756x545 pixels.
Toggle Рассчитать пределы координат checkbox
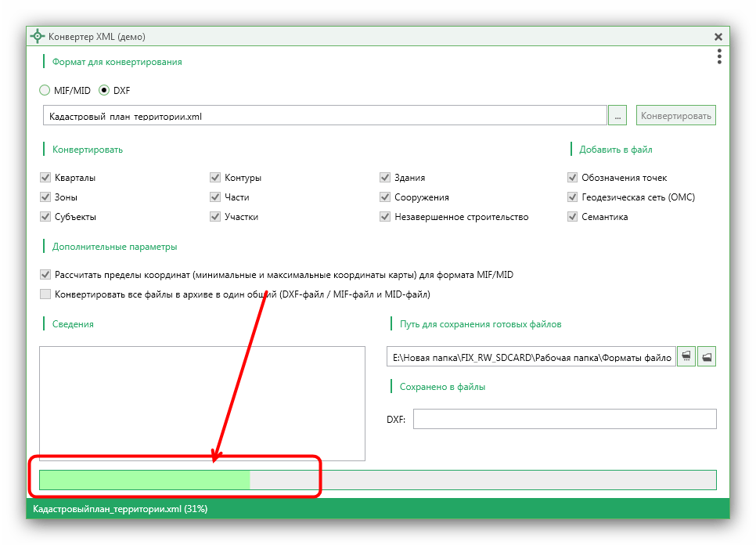45,274
